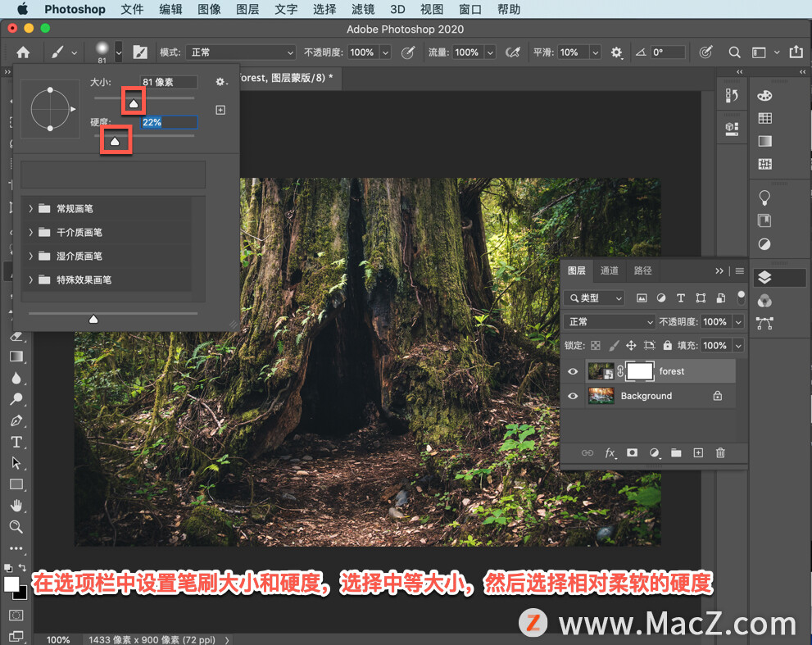Open the 模式 blend mode dropdown
812x645 pixels.
240,52
